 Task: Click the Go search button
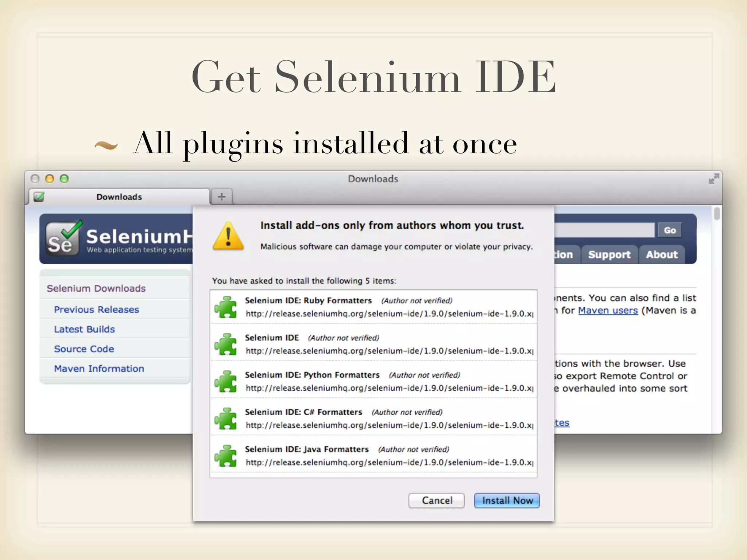(670, 230)
